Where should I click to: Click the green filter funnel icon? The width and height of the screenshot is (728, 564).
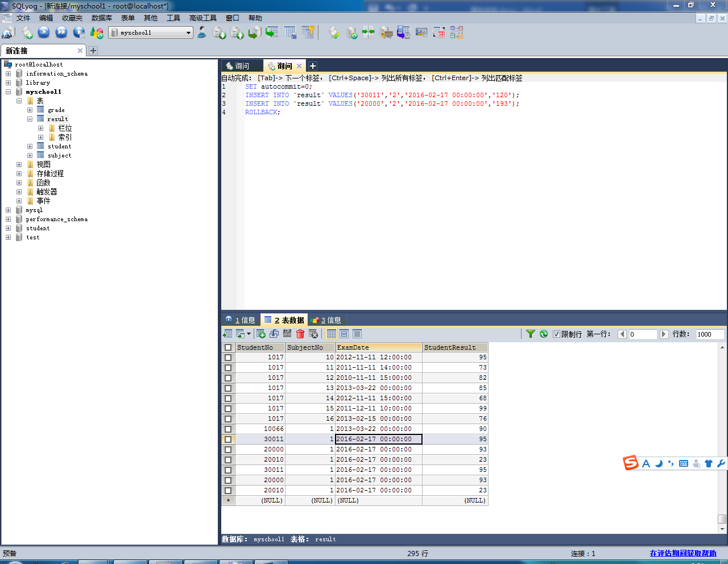(531, 334)
